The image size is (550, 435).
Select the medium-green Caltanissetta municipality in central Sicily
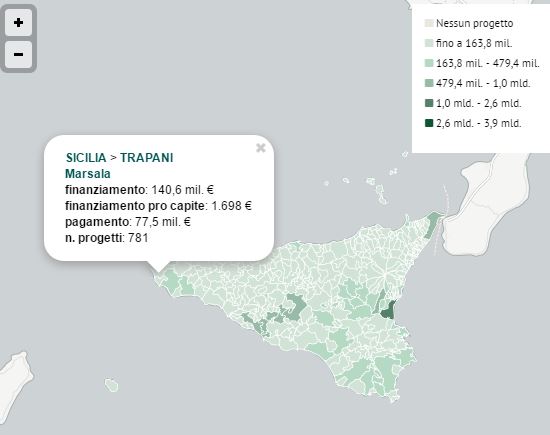point(296,306)
